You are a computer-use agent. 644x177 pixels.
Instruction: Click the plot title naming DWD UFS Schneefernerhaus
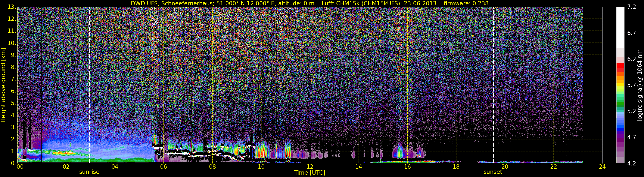pos(310,3)
